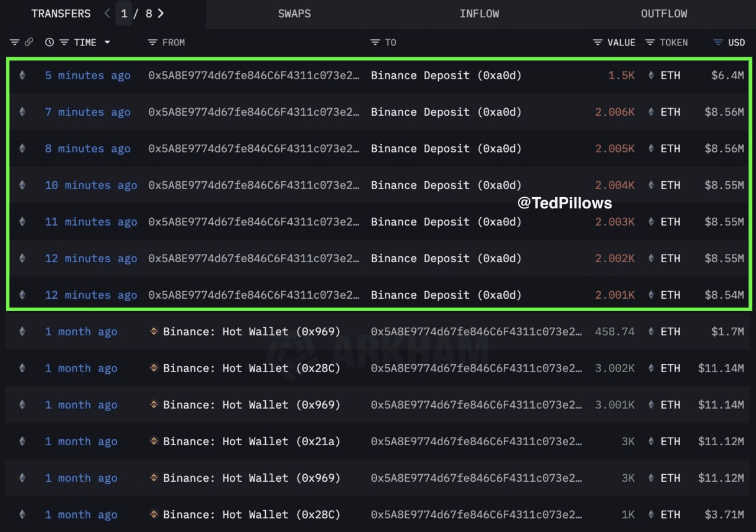
Task: Click ETH token icon on the 2.001K row
Action: tap(651, 295)
